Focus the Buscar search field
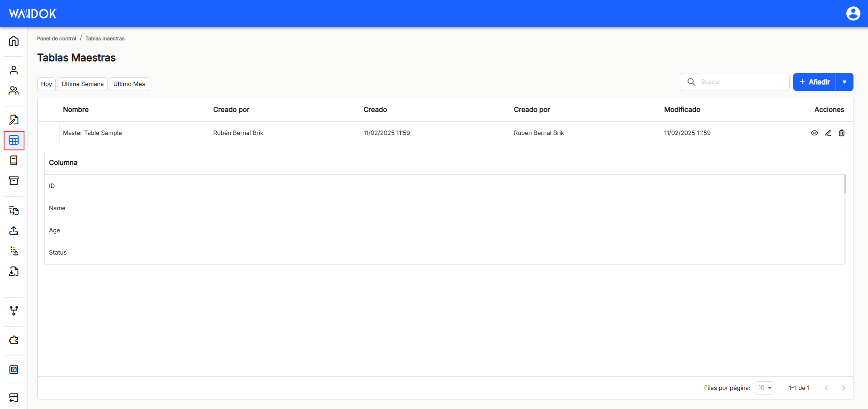The width and height of the screenshot is (868, 409). point(735,82)
